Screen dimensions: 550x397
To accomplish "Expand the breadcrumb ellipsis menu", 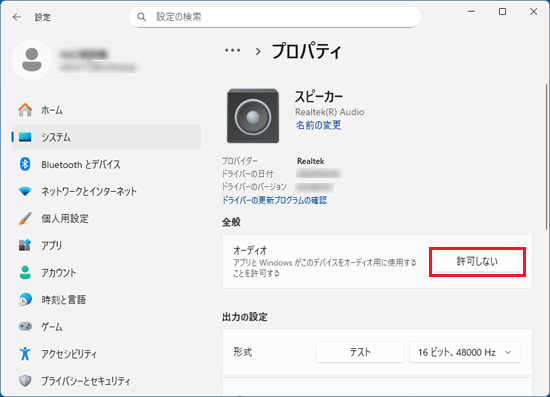I will pos(233,51).
